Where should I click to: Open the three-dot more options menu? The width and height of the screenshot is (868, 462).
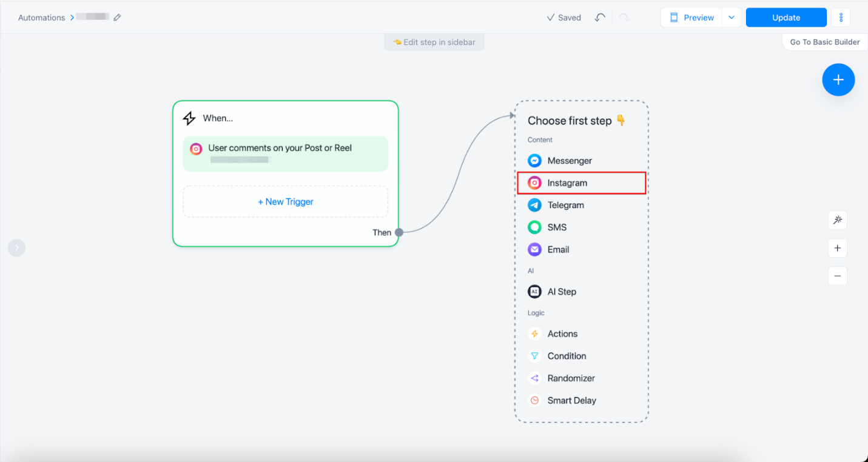841,18
